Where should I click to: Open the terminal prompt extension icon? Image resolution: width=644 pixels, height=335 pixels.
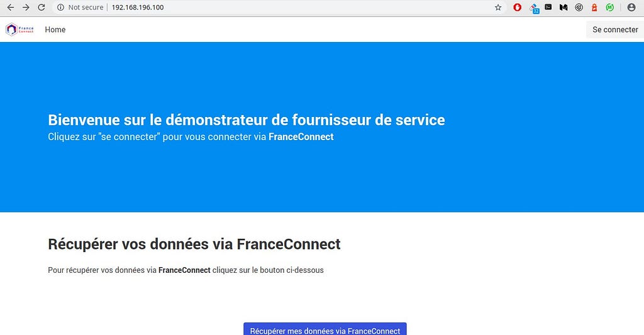(x=548, y=7)
